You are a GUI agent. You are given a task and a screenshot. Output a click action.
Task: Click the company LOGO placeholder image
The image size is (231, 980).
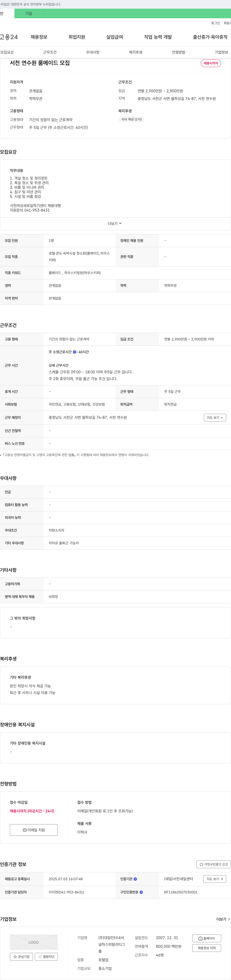pyautogui.click(x=34, y=942)
